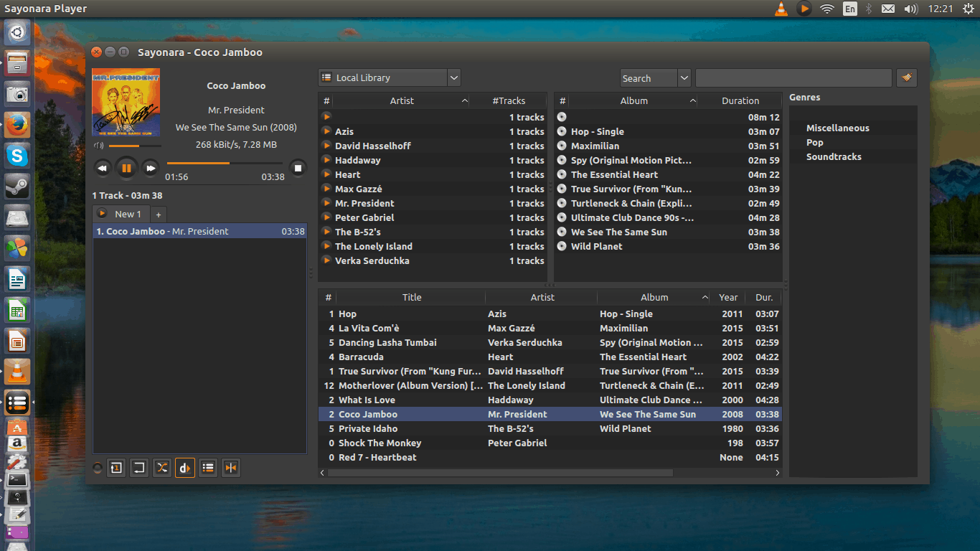Clear the search with the broom icon
This screenshot has height=551, width=980.
pyautogui.click(x=907, y=77)
